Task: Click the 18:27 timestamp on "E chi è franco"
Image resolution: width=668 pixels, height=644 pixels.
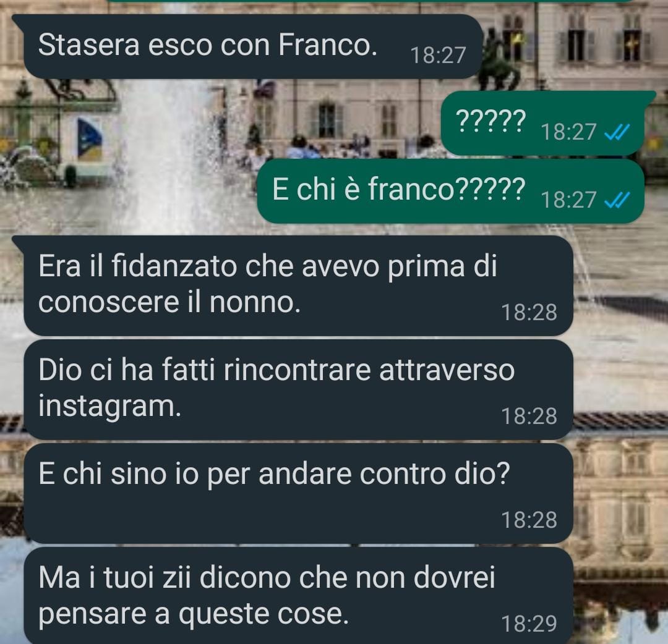Action: [x=568, y=200]
